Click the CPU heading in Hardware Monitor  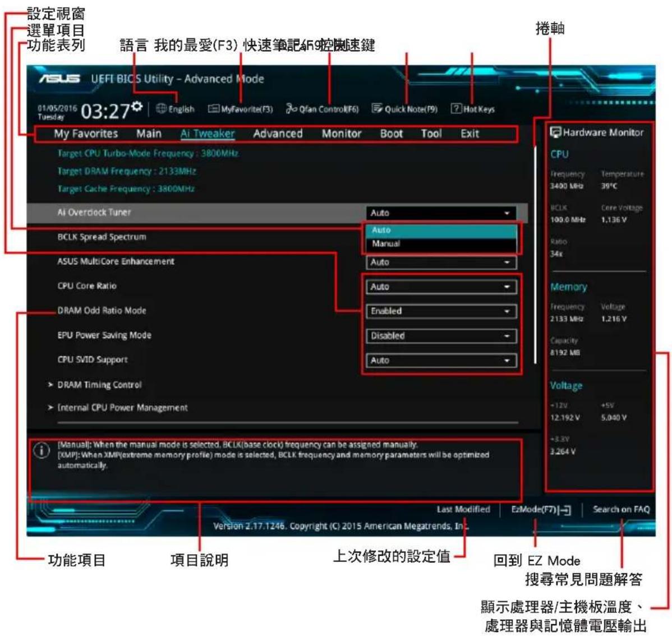[x=560, y=154]
